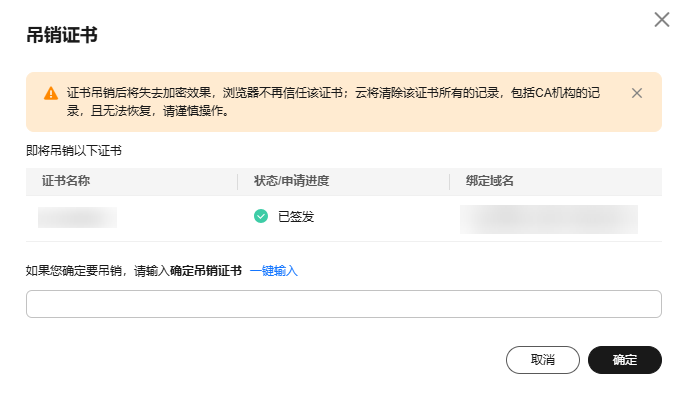Click the green 已签发 checkmark icon
The height and width of the screenshot is (395, 689).
[x=261, y=216]
